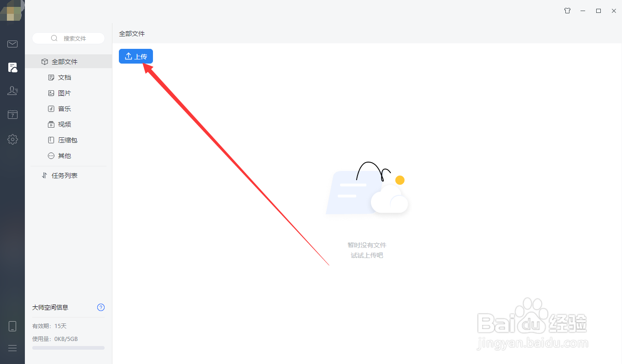
Task: Open the calendar icon in sidebar
Action: click(x=12, y=115)
